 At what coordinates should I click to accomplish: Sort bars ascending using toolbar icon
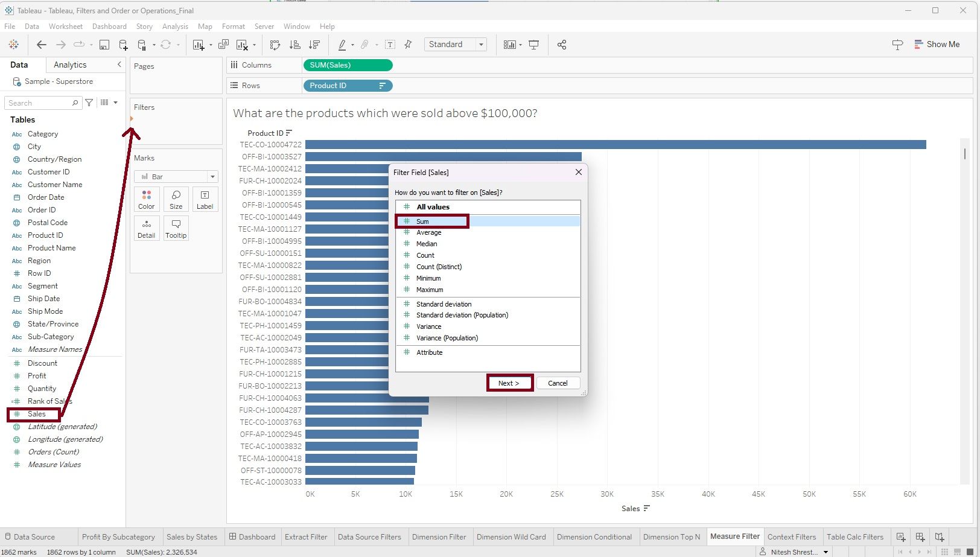294,45
